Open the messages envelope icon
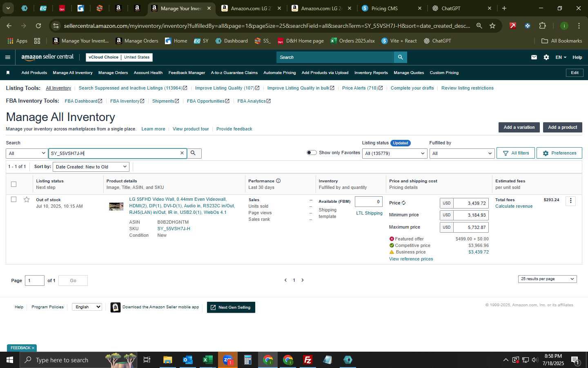 534,57
